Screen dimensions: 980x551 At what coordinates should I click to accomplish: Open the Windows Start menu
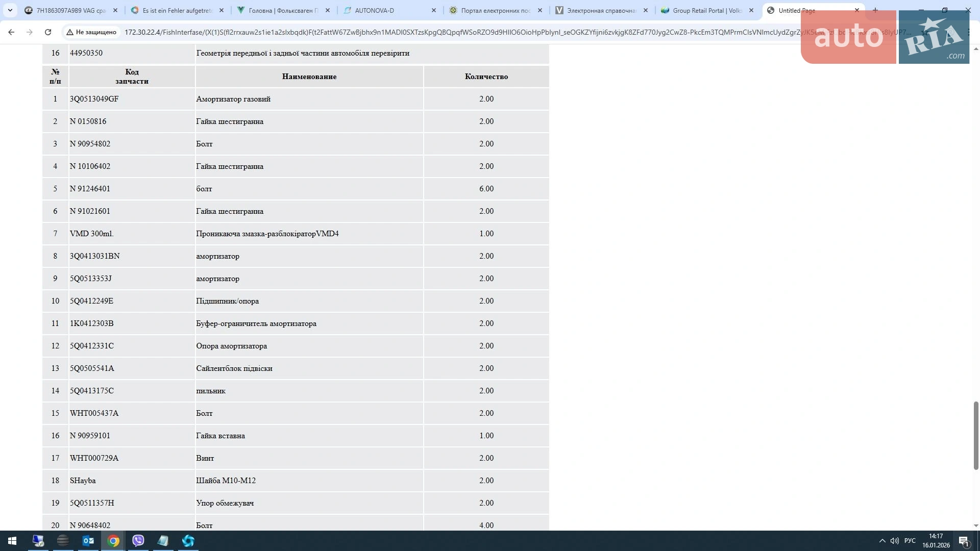[x=12, y=541]
